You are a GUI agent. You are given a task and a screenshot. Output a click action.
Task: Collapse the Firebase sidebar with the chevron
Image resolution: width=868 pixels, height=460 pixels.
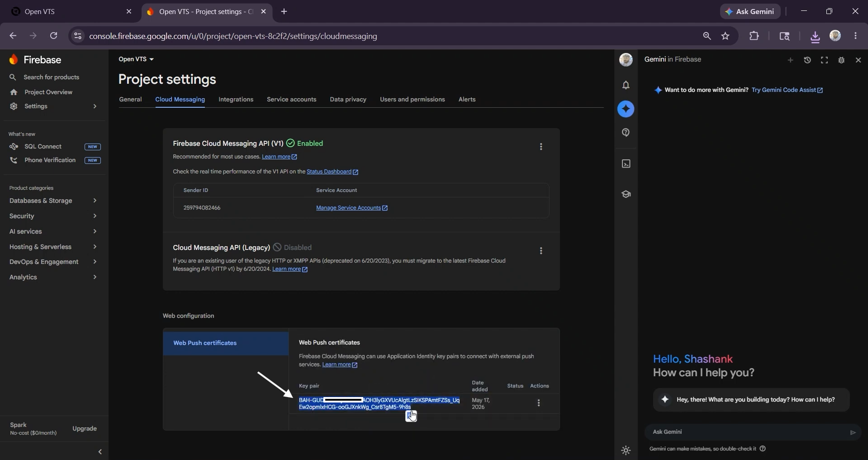(100, 452)
